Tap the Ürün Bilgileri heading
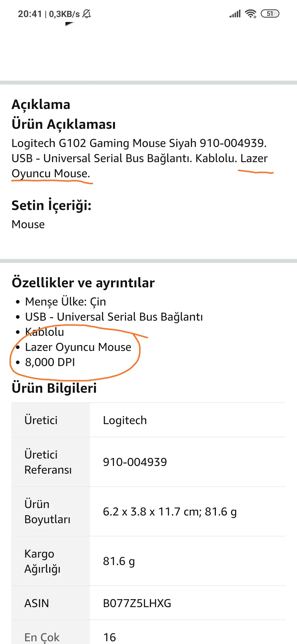The image size is (297, 644). click(54, 388)
